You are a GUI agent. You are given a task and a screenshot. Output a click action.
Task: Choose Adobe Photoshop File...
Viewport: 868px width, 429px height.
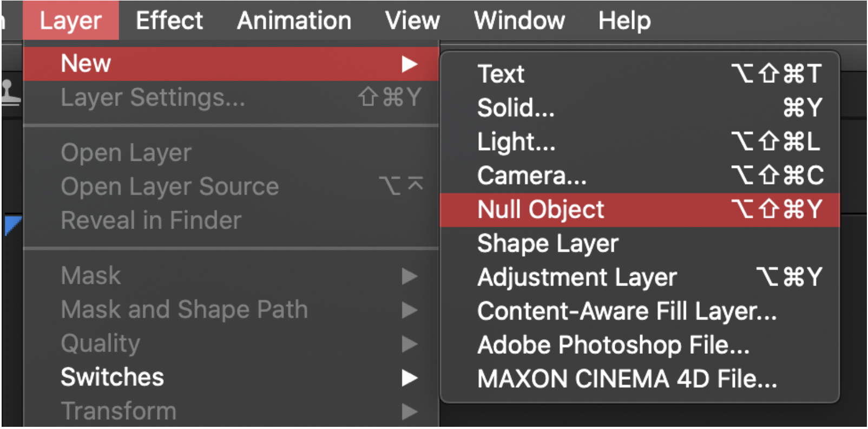(640, 345)
